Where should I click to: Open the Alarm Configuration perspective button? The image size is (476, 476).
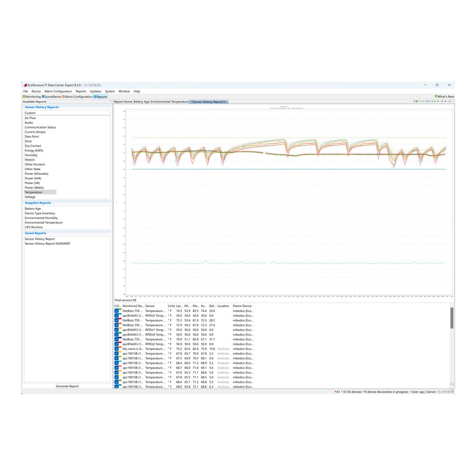77,97
